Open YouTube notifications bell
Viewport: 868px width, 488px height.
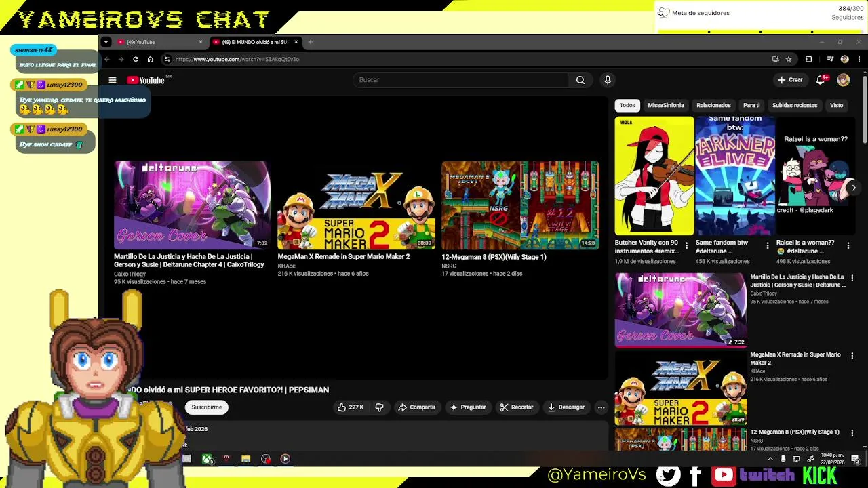point(821,80)
